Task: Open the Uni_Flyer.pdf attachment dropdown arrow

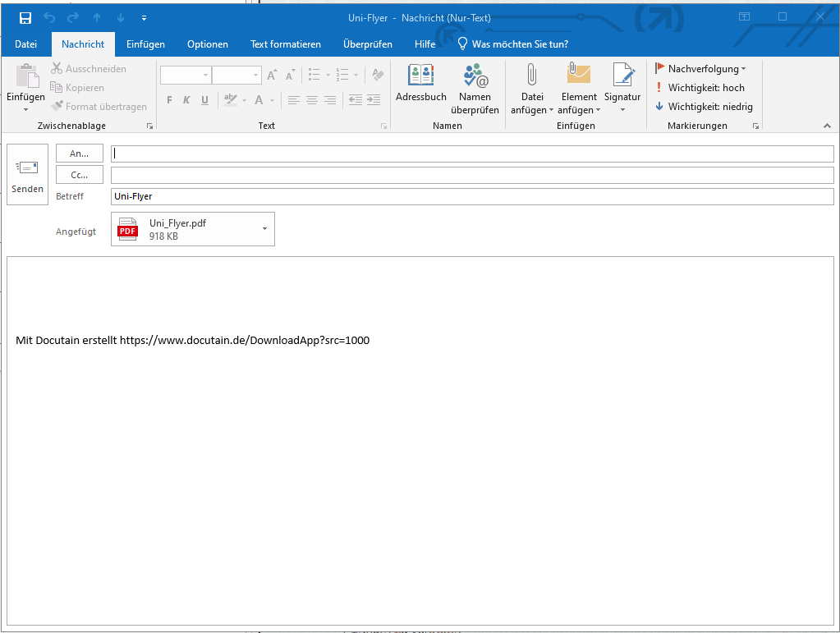Action: 264,229
